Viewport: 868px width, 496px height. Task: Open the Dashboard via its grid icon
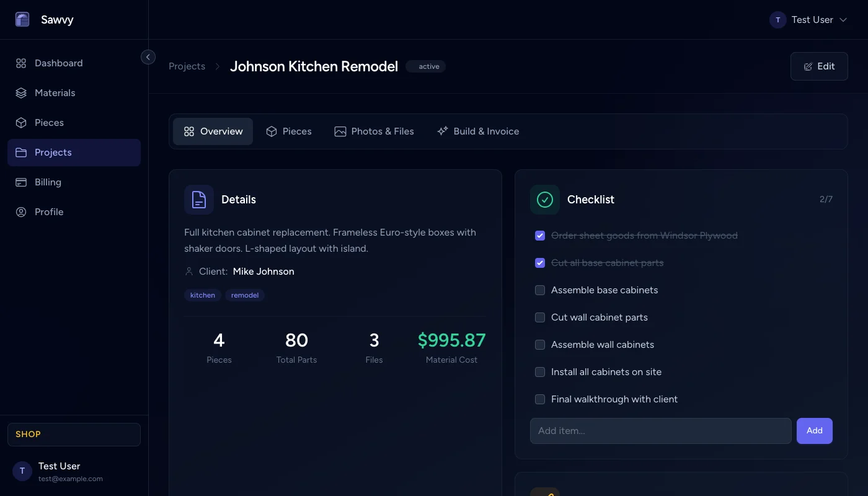click(20, 63)
